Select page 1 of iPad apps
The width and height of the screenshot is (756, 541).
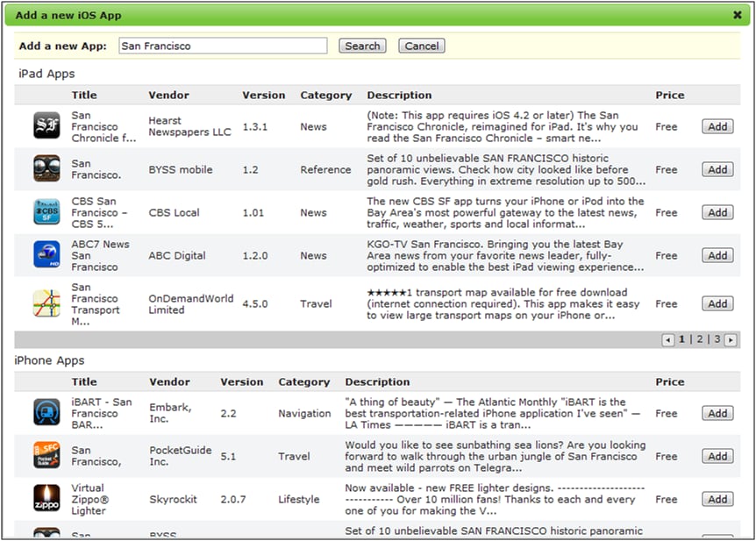(681, 339)
